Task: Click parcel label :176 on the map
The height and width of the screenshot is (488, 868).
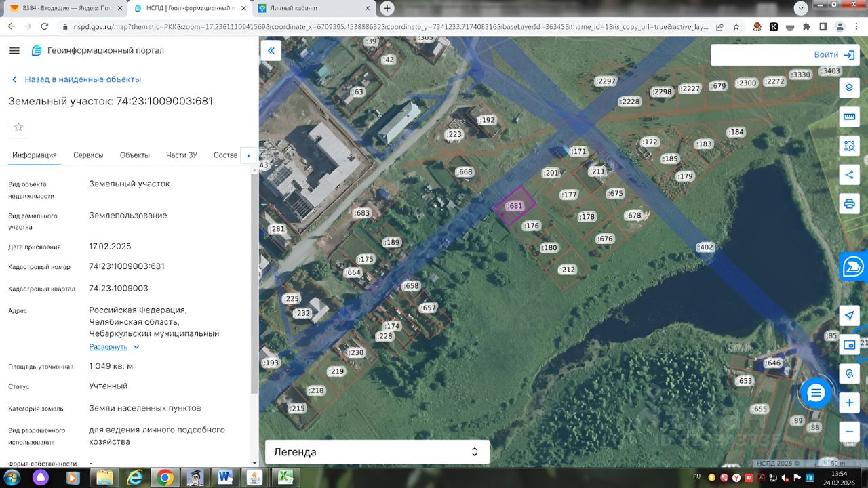Action: [x=531, y=226]
